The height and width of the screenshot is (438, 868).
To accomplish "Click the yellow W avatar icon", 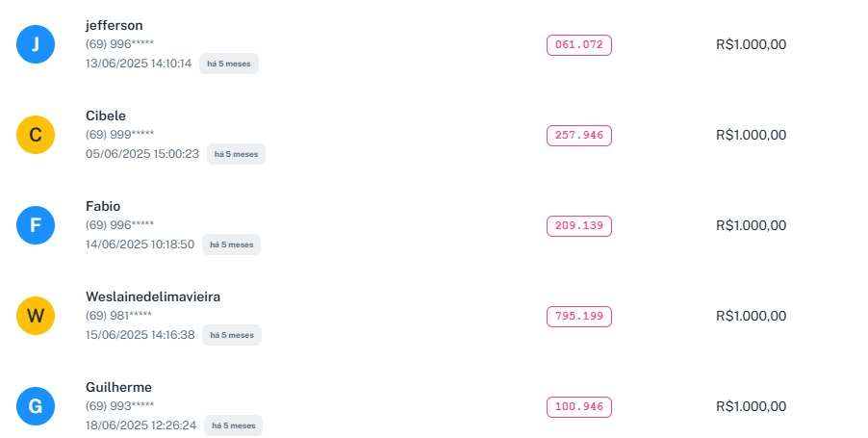I will coord(36,316).
